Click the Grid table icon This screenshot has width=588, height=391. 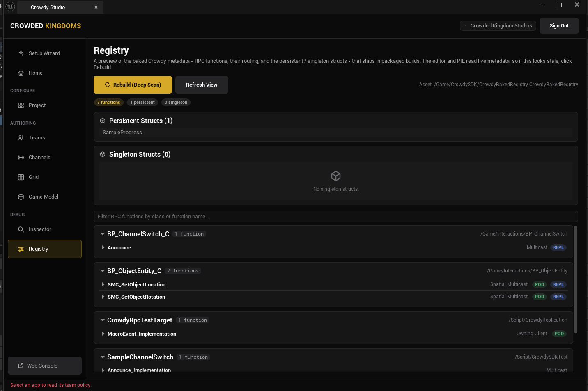[x=21, y=177]
